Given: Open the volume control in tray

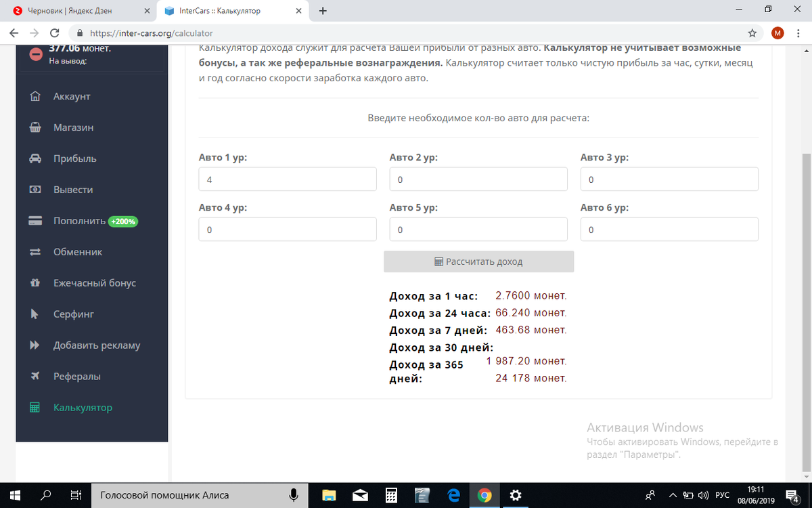Looking at the screenshot, I should pos(703,495).
